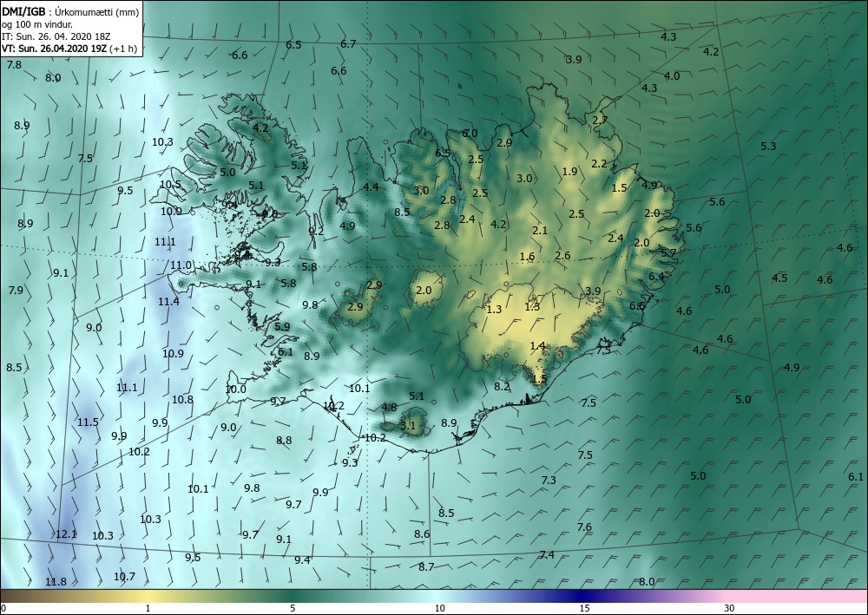Click the 8.8 value on the map
868x615 pixels.
pos(284,441)
